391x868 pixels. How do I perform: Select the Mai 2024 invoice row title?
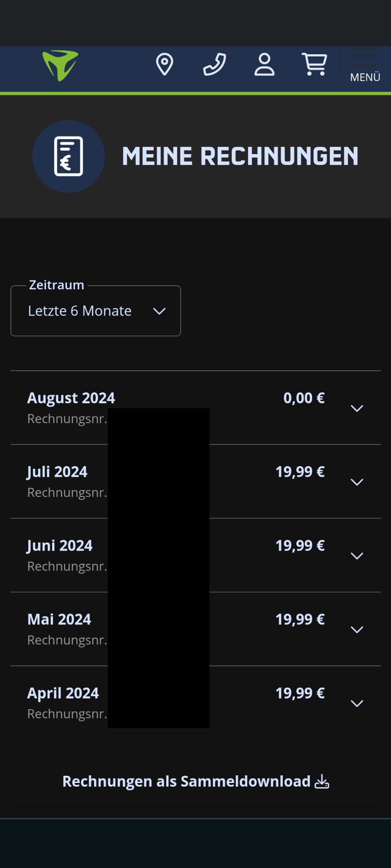pos(59,619)
